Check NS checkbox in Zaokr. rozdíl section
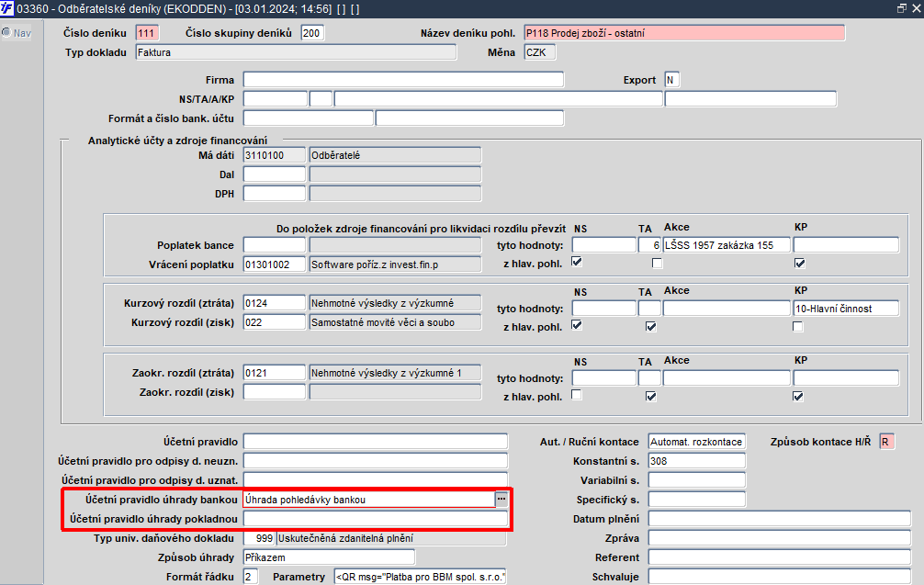Viewport: 924px width, 585px height. (577, 395)
